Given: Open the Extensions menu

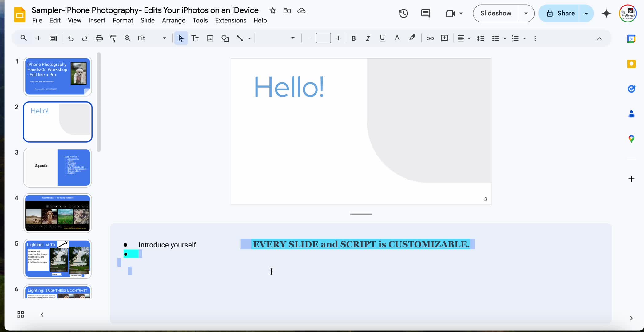Looking at the screenshot, I should click(231, 20).
